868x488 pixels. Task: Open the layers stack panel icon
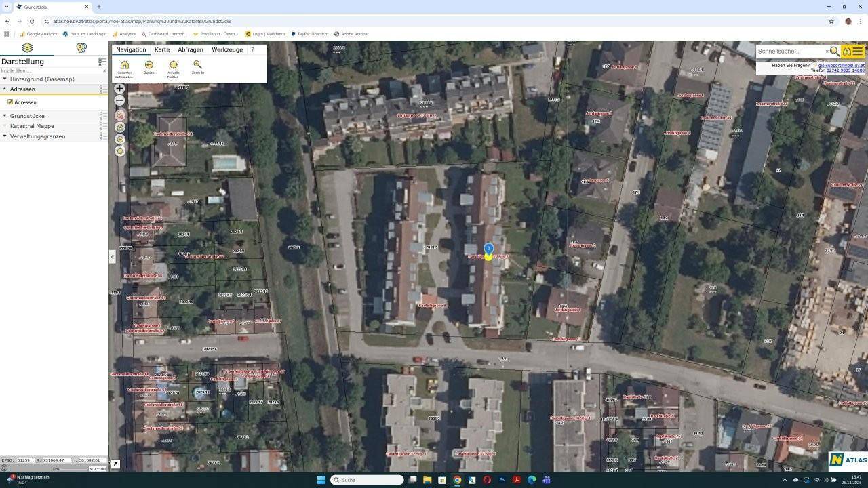[27, 47]
